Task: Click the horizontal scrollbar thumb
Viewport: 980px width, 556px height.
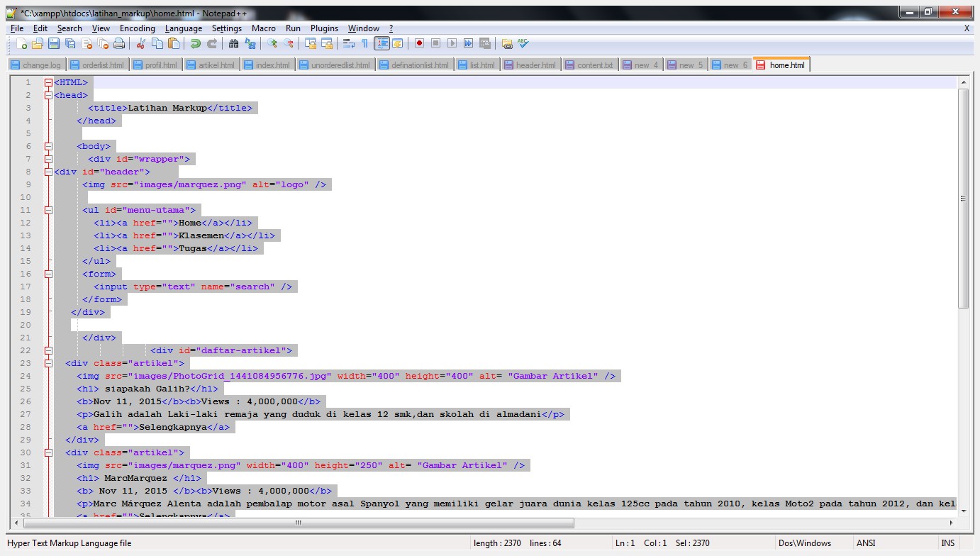Action: click(x=299, y=523)
